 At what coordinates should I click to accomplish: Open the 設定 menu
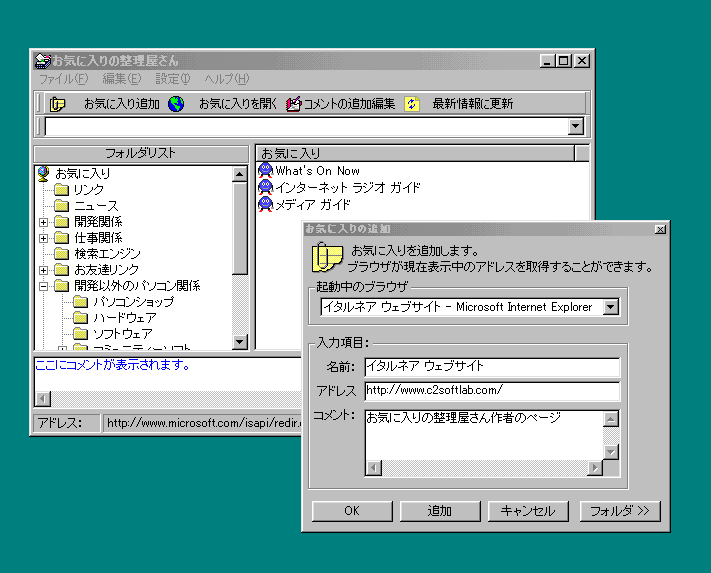coord(172,79)
